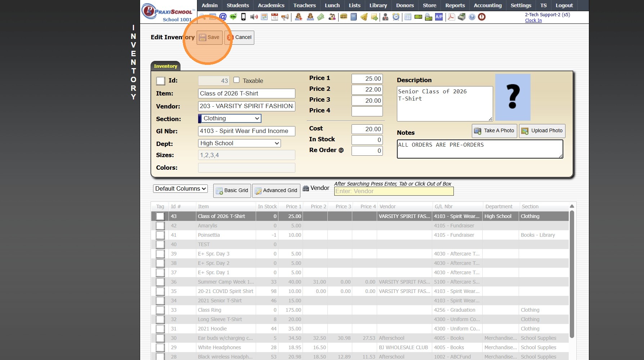Click the @ email icon in toolbar
The width and height of the screenshot is (644, 360).
point(223,17)
